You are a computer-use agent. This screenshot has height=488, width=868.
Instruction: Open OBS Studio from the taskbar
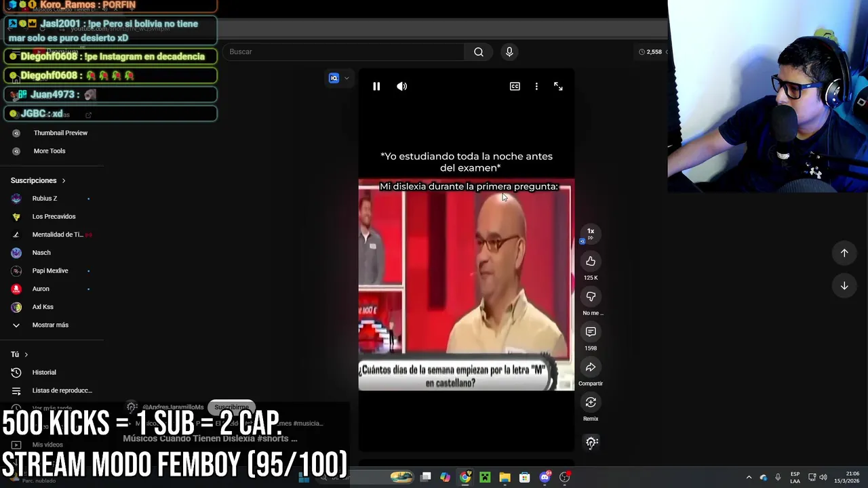[x=564, y=477]
